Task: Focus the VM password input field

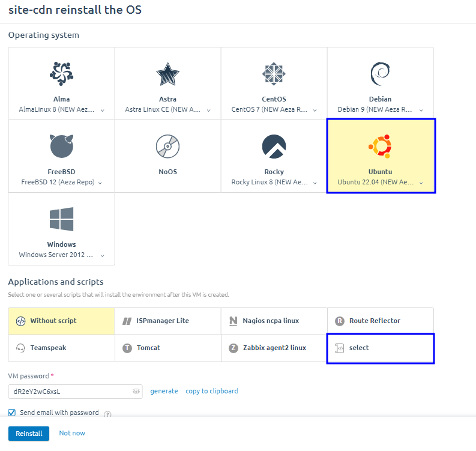Action: coord(69,392)
